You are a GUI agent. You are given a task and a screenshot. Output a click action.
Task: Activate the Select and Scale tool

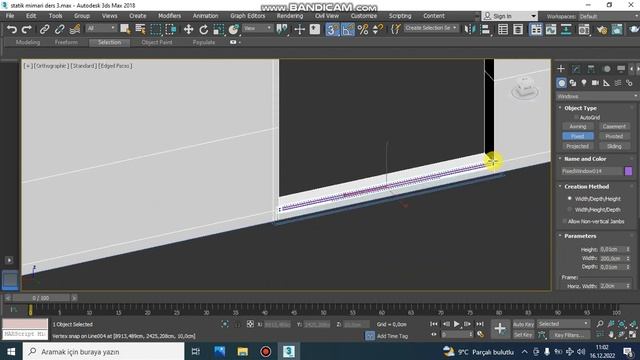click(x=218, y=29)
